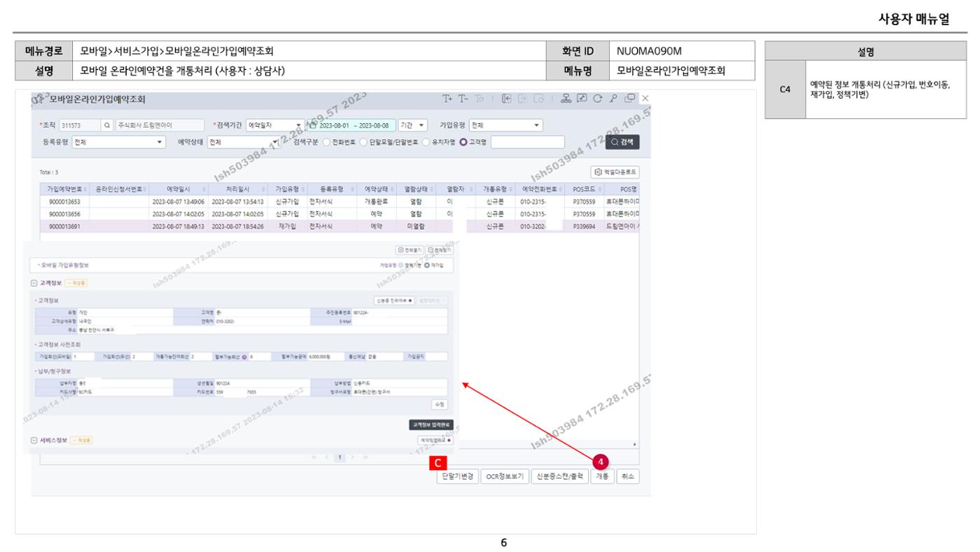The width and height of the screenshot is (980, 552).
Task: Increase font size with the T+ icon
Action: (447, 99)
